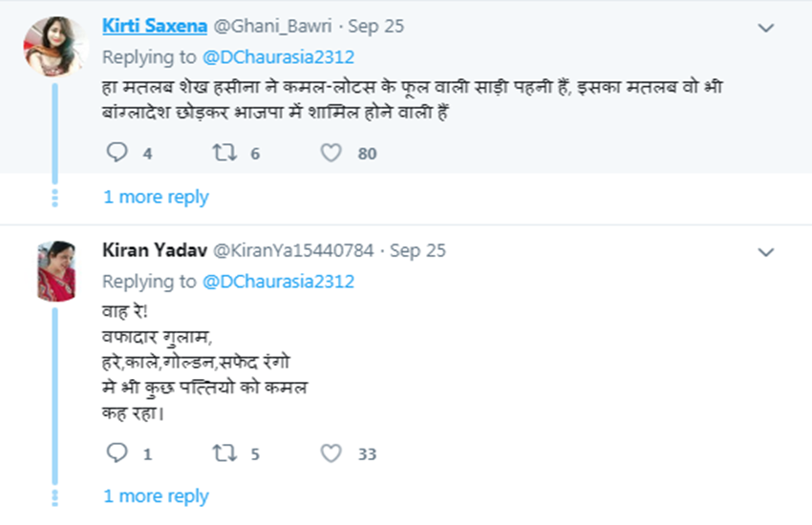
Task: Click Sep 25 timestamp on Kiran's tweet
Action: click(418, 250)
